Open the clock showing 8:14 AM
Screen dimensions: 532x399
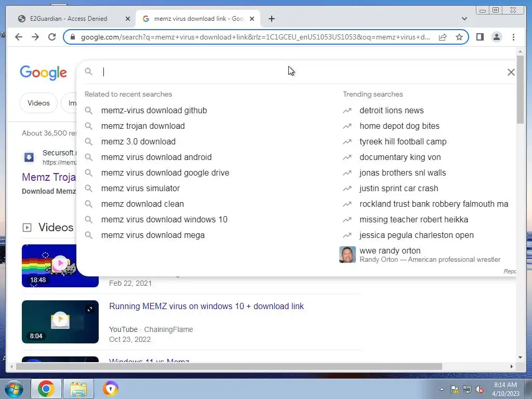coord(506,389)
